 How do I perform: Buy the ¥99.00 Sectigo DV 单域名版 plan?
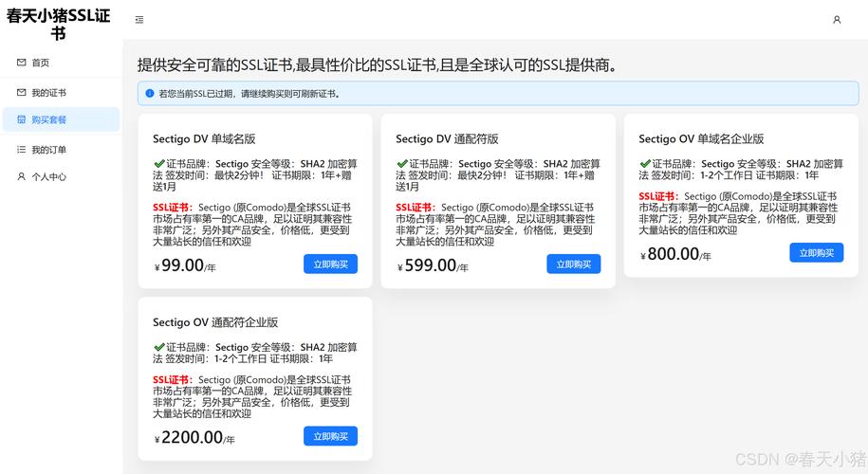[330, 264]
